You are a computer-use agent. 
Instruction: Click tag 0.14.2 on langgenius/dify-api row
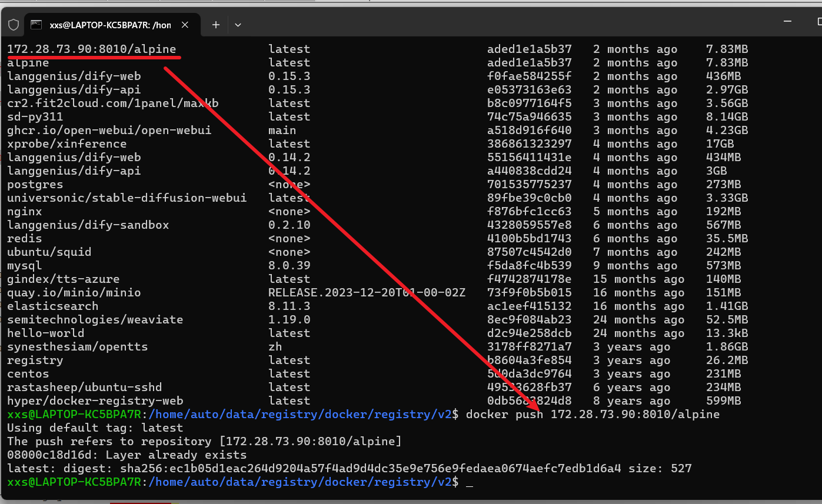point(289,171)
